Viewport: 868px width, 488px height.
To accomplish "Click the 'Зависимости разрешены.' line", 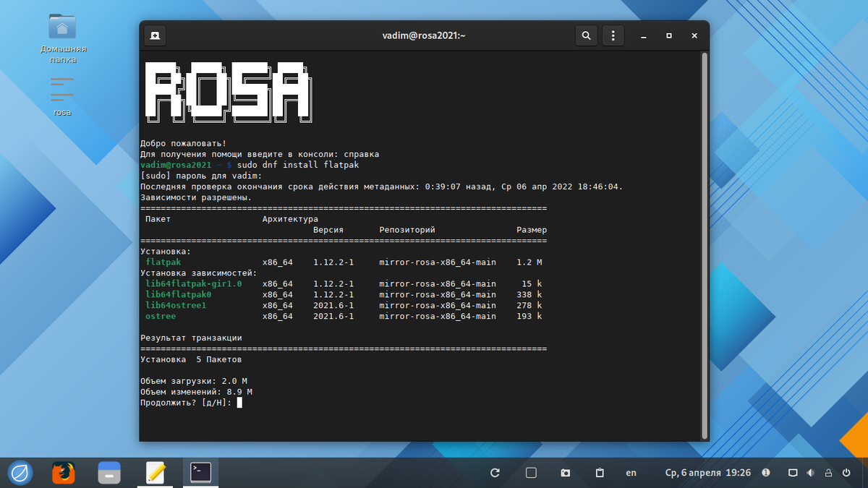I will coord(196,197).
